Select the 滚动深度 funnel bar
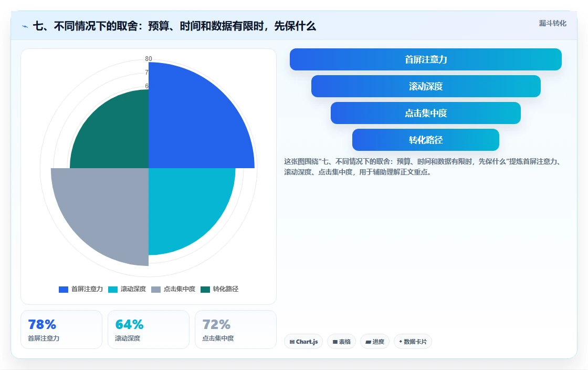588x370 pixels. pyautogui.click(x=426, y=86)
